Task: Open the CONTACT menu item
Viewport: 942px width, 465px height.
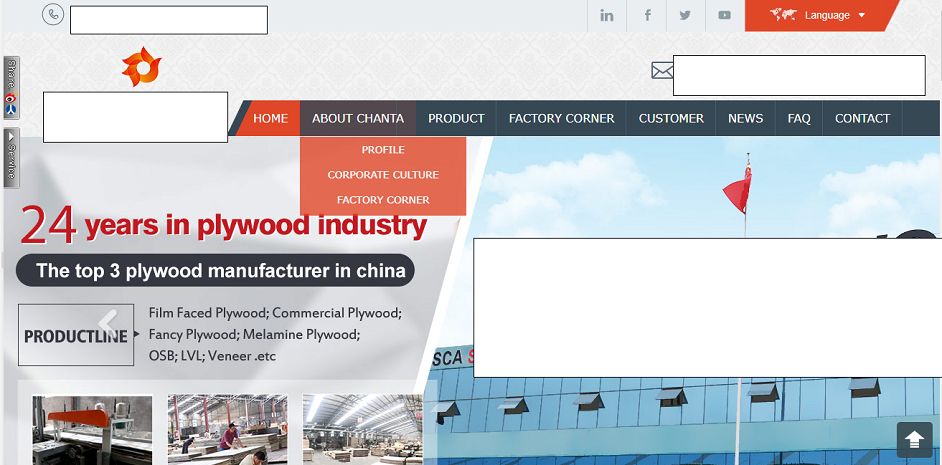Action: click(x=863, y=118)
